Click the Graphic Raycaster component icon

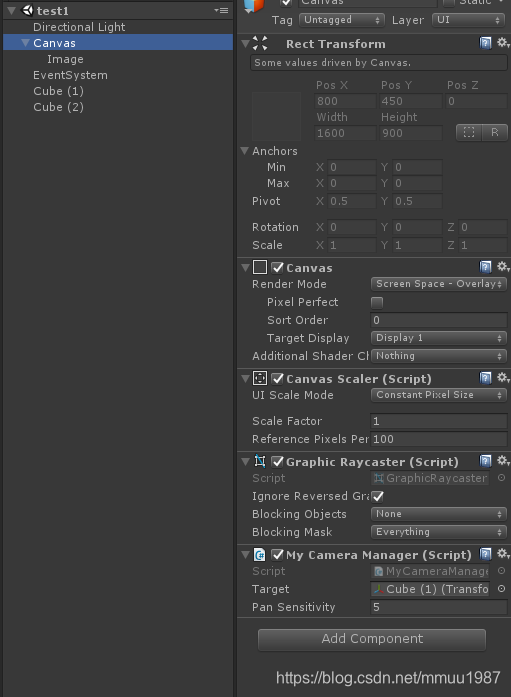point(260,461)
